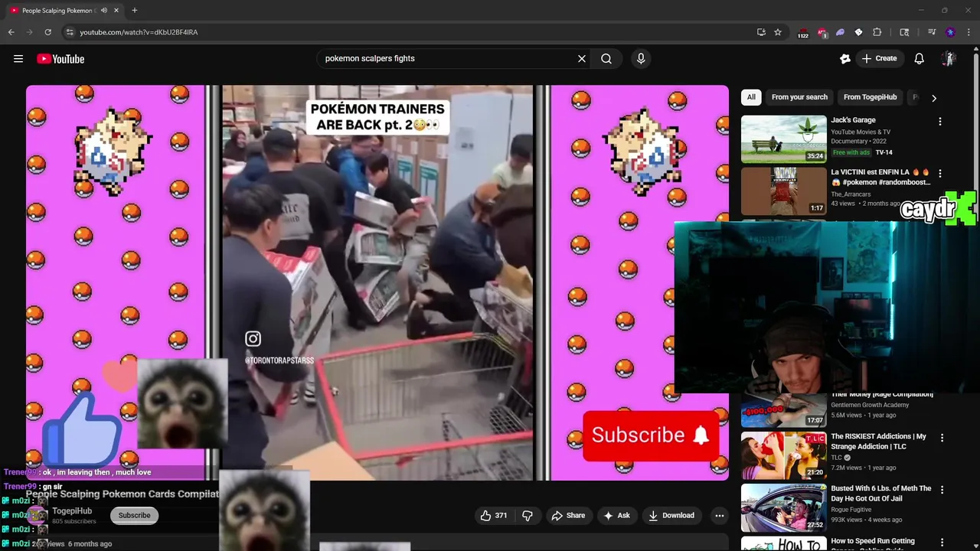Install app icon in address bar
The height and width of the screenshot is (551, 980).
(761, 32)
